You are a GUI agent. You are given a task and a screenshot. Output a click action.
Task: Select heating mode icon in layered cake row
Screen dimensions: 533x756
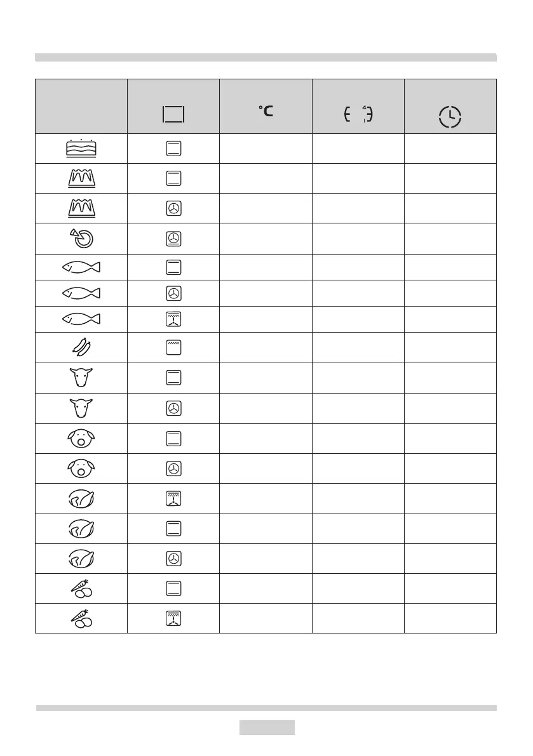coord(173,149)
